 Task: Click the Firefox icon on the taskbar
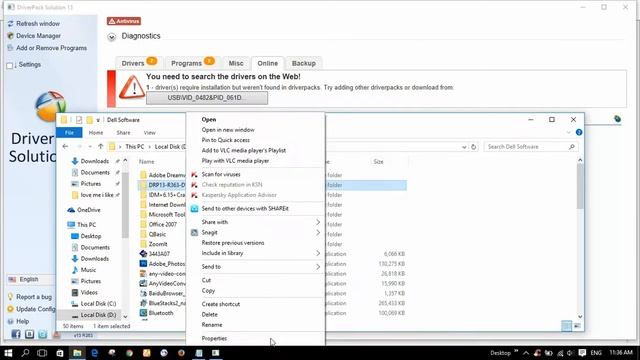(x=181, y=353)
